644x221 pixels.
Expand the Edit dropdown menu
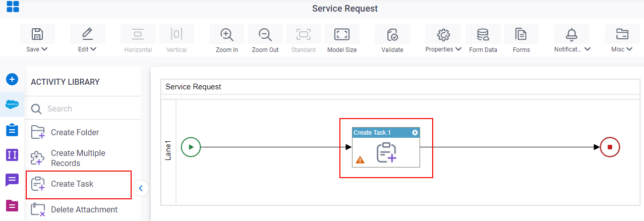coord(93,49)
